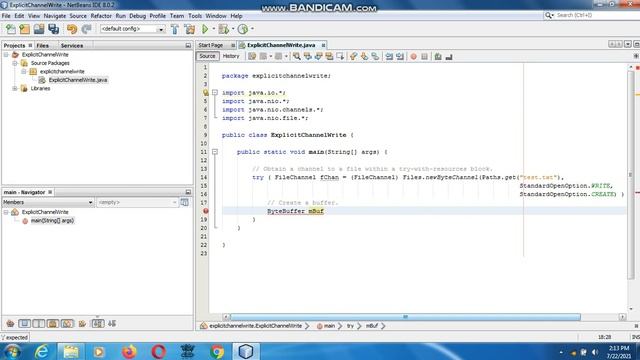Toggle Show Non-Public Members in Navigator
640x360 pixels.
click(x=53, y=324)
